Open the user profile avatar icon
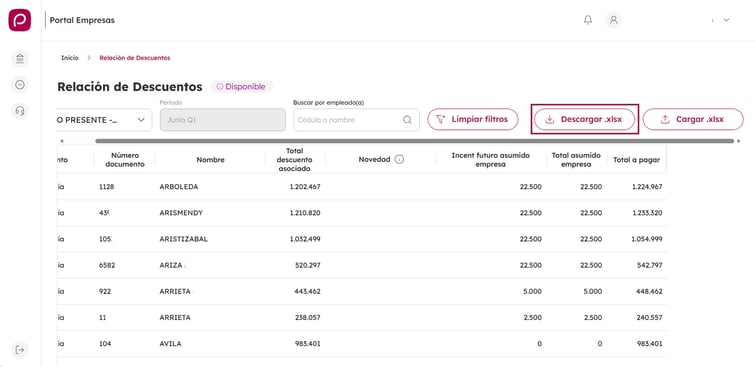 tap(613, 20)
